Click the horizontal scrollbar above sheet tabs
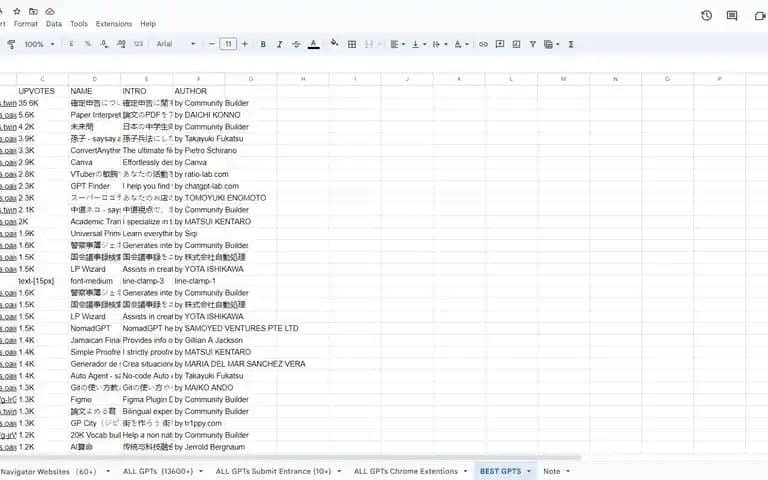This screenshot has width=768, height=480. 291,458
